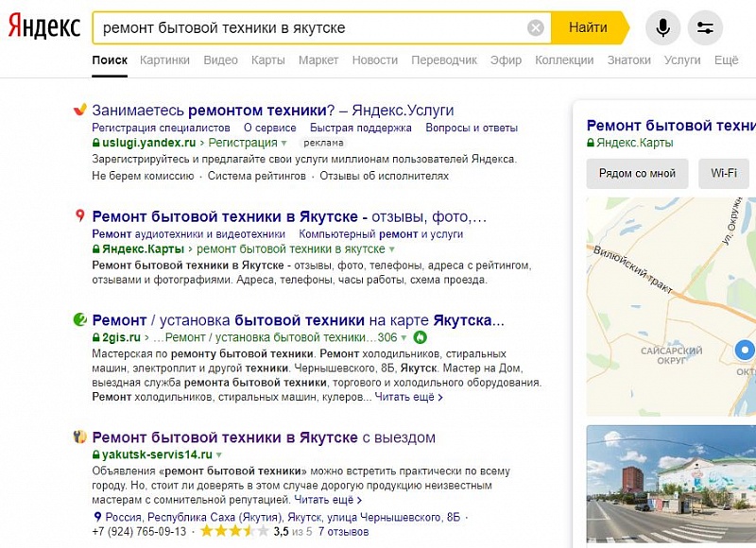756x548 pixels.
Task: Open 'Ремонт бытовой техники в Якутске с выездом'
Action: click(x=264, y=437)
